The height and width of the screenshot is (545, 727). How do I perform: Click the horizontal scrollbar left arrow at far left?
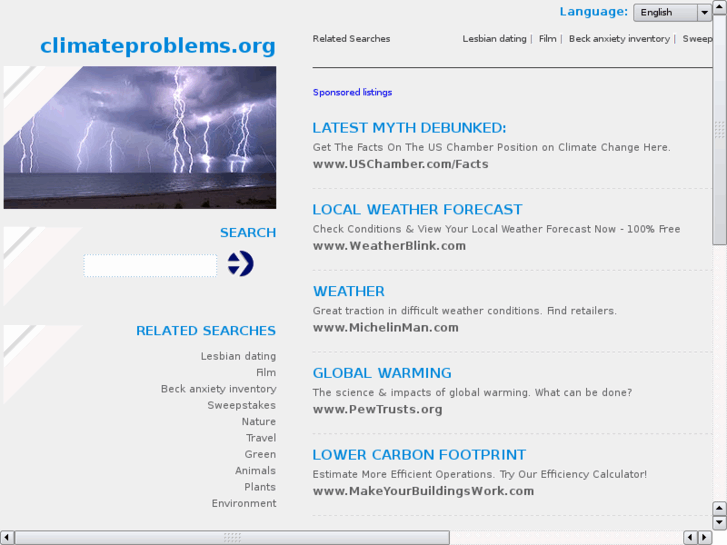tap(6, 538)
